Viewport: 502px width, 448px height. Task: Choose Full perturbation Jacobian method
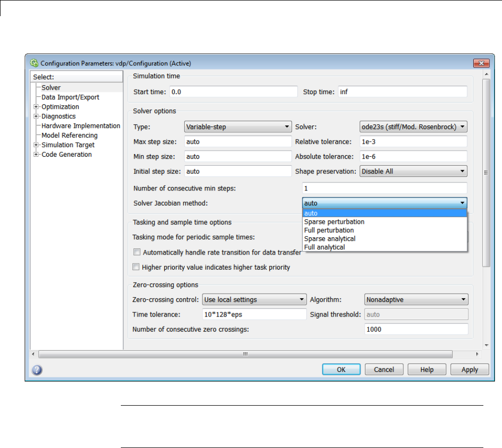(x=385, y=230)
